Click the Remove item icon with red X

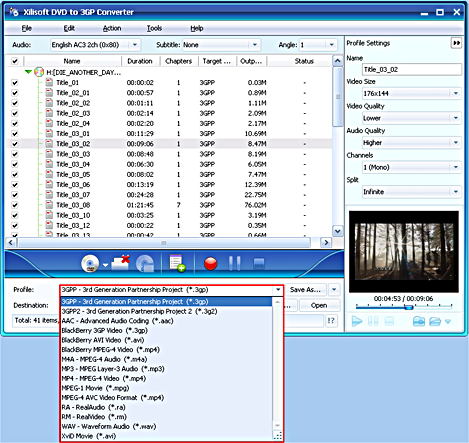[120, 263]
